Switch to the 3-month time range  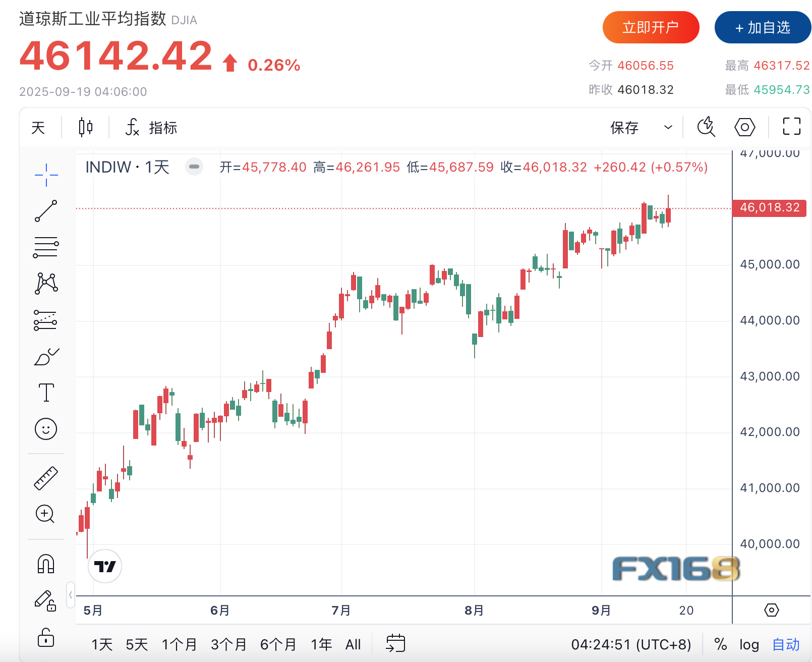pos(228,644)
